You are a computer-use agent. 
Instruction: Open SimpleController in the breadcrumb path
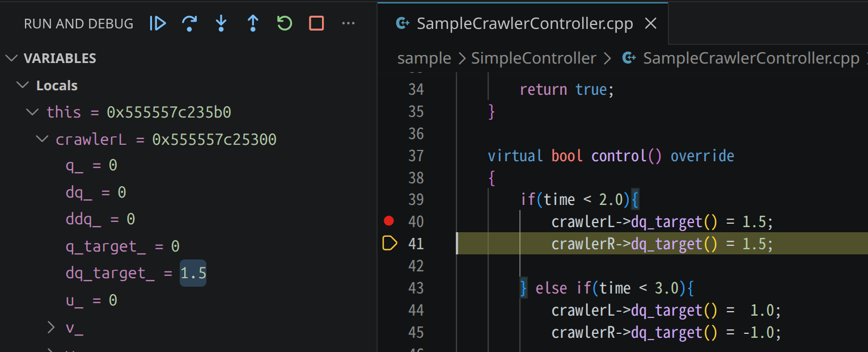[533, 58]
